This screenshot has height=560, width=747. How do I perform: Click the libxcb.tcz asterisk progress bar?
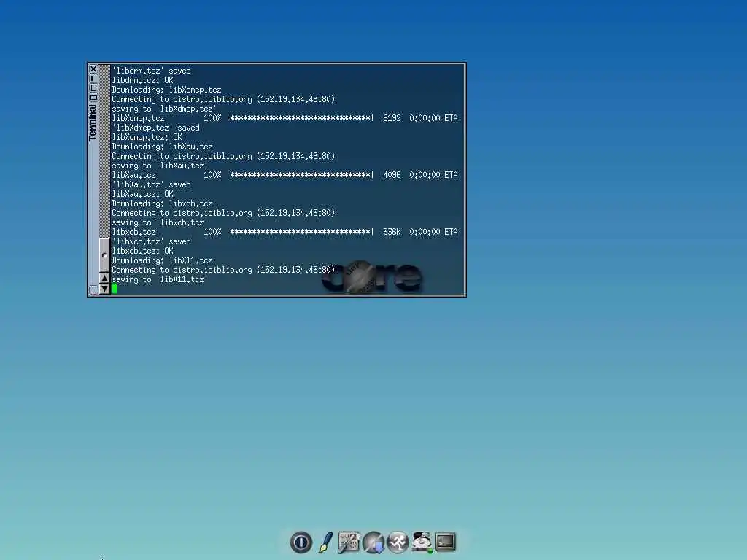(300, 232)
